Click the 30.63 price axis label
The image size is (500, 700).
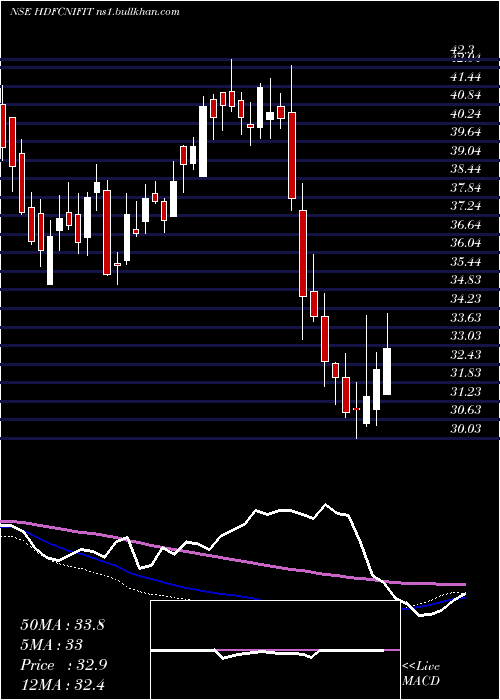tap(466, 410)
